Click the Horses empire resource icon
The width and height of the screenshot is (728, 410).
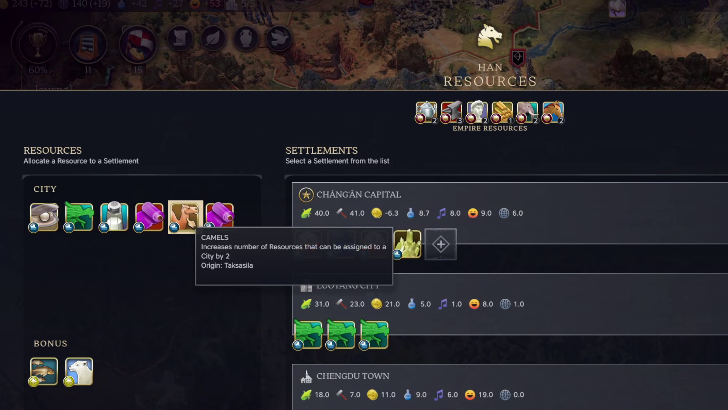coord(552,112)
